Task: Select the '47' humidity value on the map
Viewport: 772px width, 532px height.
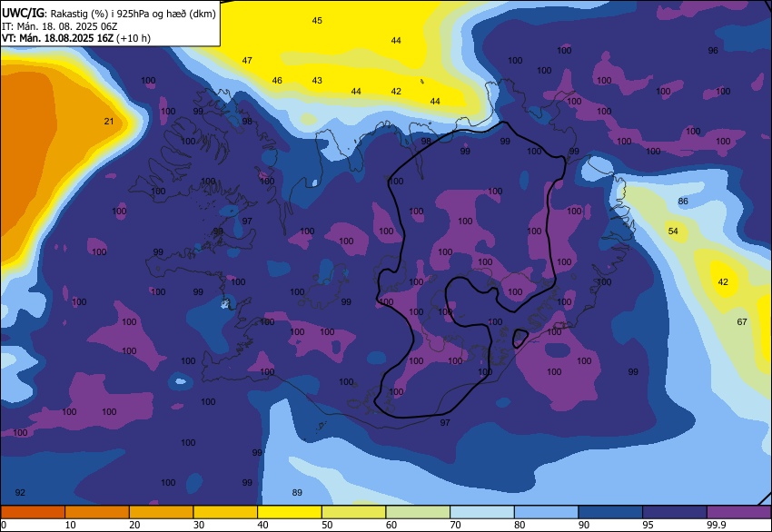Action: click(247, 61)
